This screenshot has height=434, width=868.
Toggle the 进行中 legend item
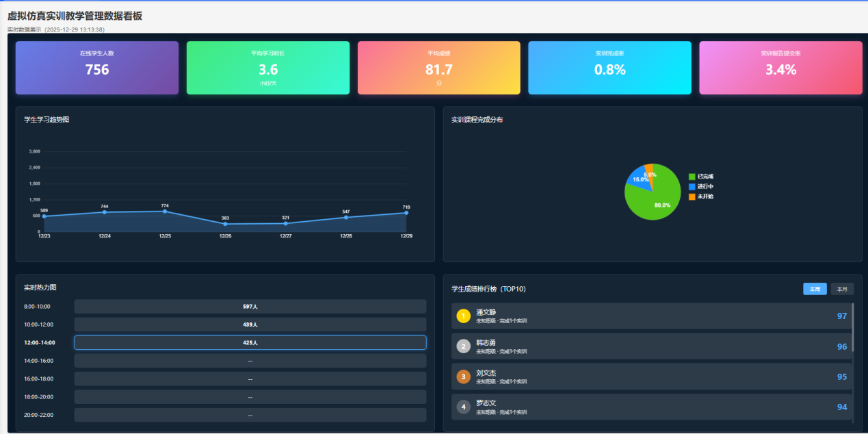click(701, 186)
